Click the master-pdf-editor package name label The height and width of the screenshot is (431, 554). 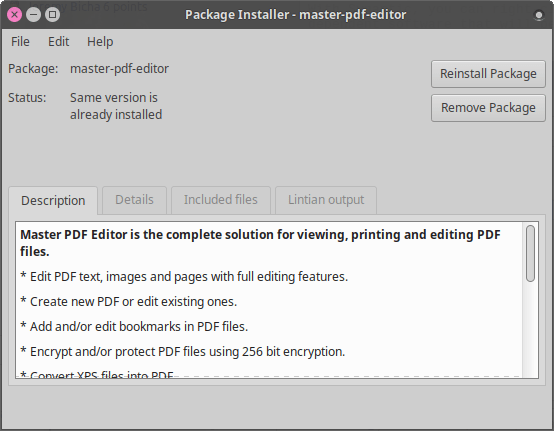(119, 69)
